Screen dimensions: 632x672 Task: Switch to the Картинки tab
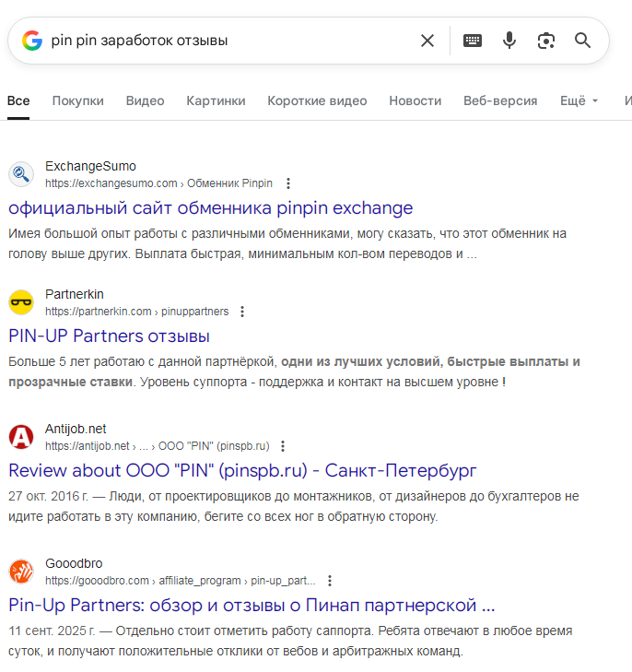pos(216,100)
